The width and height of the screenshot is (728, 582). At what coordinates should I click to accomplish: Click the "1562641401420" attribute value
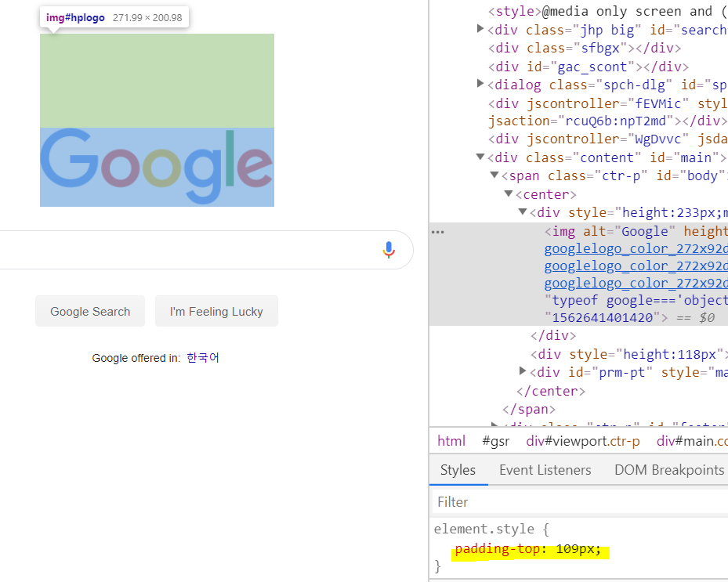(x=602, y=317)
